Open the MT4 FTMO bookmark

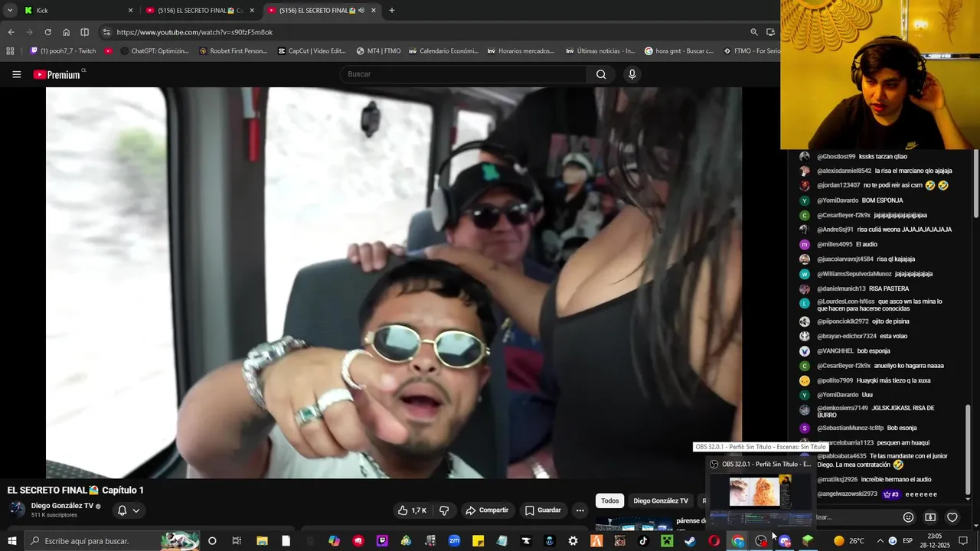(379, 51)
